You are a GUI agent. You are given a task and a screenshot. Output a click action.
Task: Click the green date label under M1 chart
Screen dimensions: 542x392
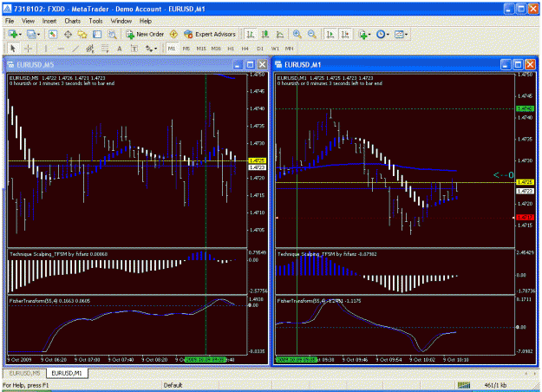[x=297, y=360]
